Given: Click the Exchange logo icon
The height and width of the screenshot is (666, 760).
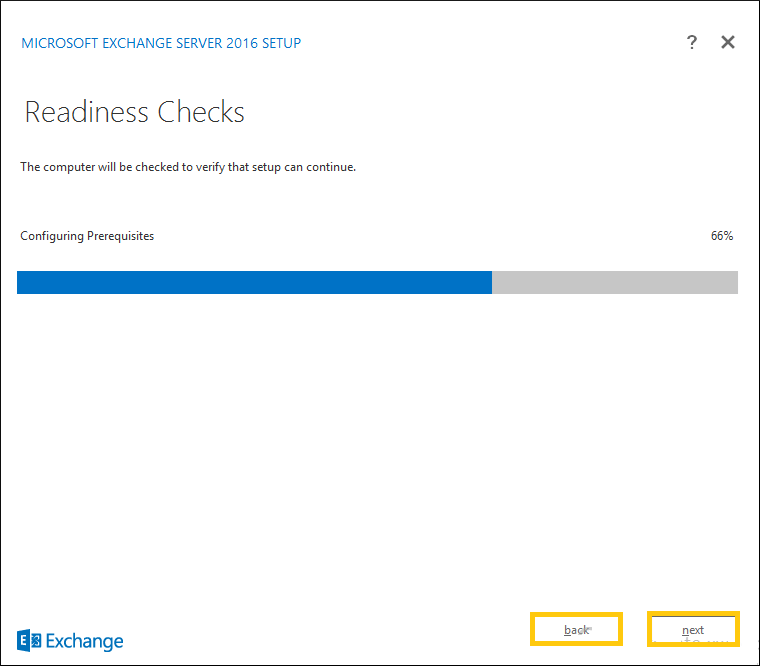Looking at the screenshot, I should (29, 641).
